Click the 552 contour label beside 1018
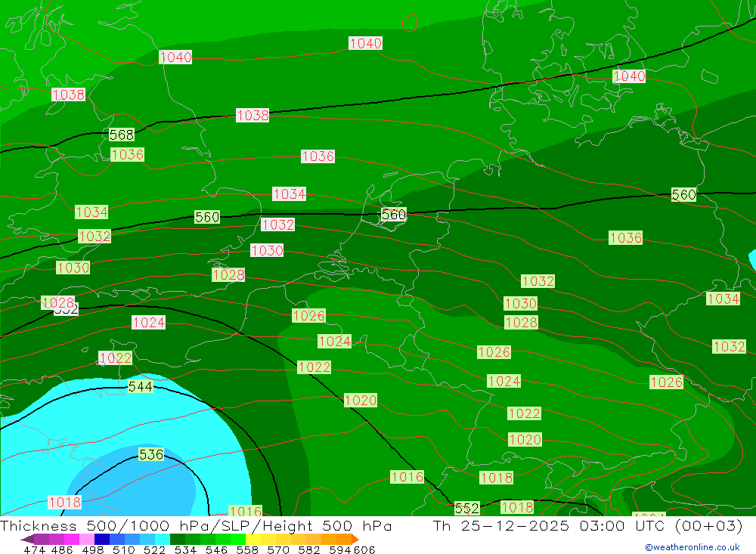 tap(466, 509)
